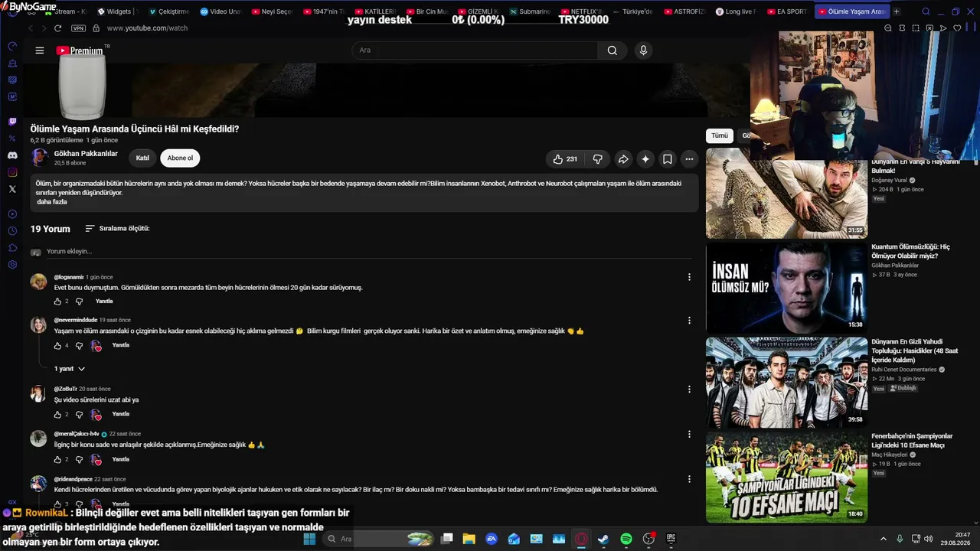Toggle the VPN badge in the address bar
Viewport: 980px width, 551px height.
click(x=78, y=28)
